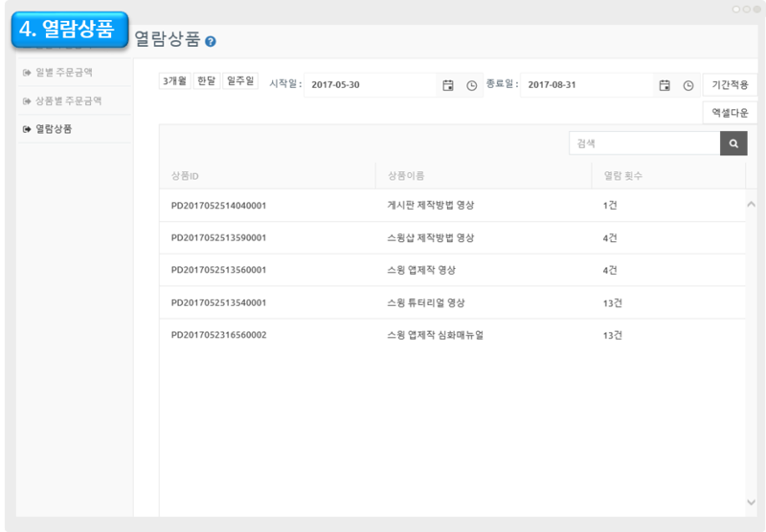The width and height of the screenshot is (766, 532).
Task: Open the start date clock icon
Action: coord(472,85)
